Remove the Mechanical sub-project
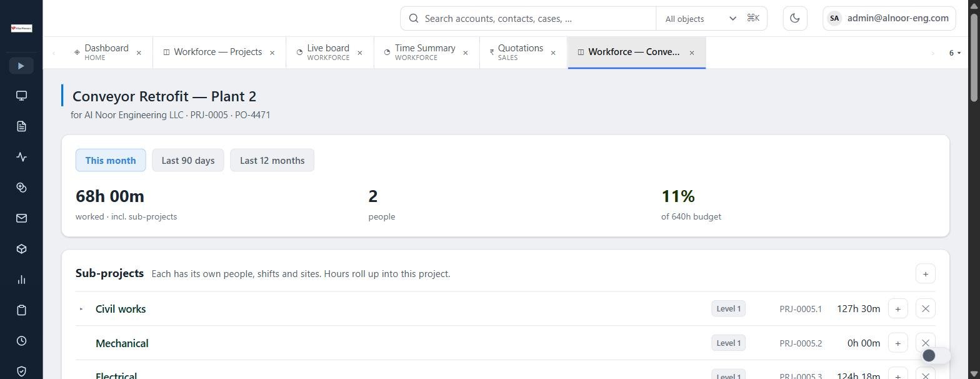The height and width of the screenshot is (379, 980). 926,343
